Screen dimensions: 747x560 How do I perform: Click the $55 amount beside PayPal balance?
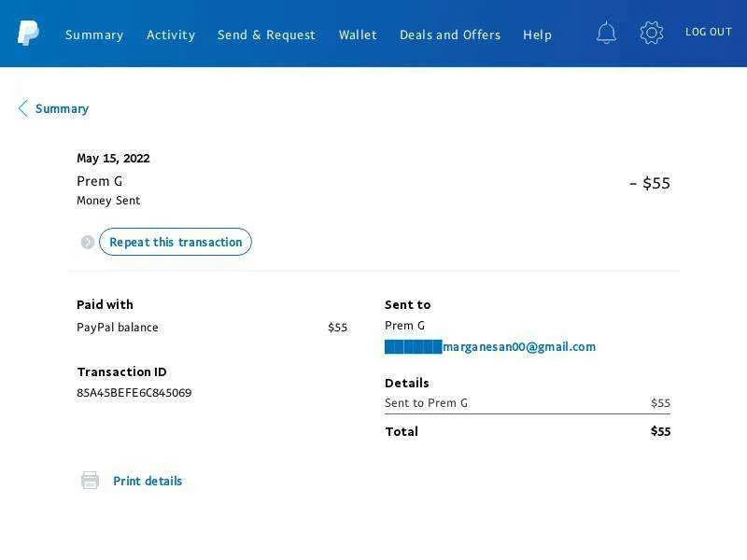point(338,328)
